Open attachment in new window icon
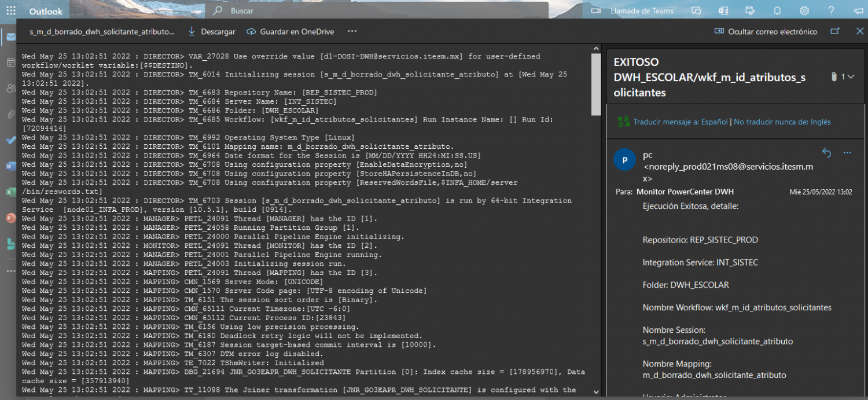 [x=834, y=31]
